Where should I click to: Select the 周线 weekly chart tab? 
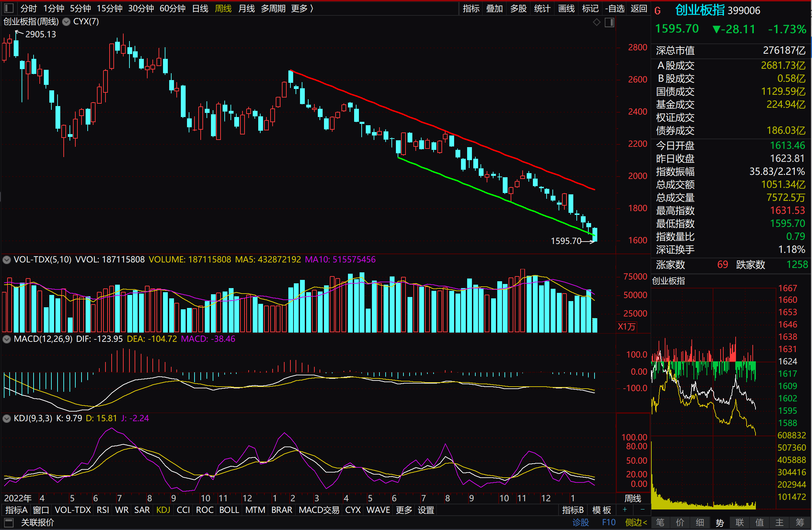223,9
